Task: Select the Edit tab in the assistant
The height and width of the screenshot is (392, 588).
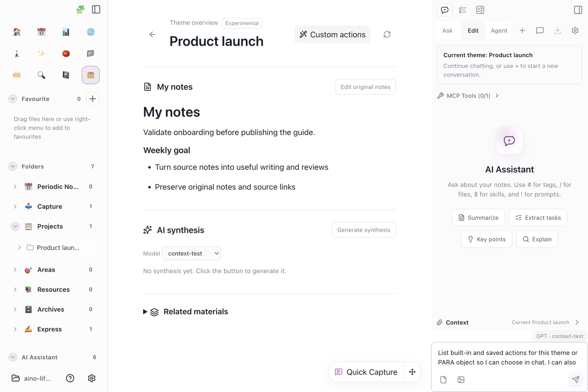Action: click(x=473, y=31)
